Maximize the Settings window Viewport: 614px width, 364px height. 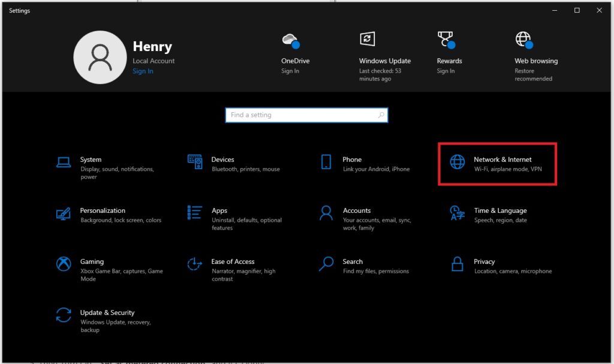pos(577,11)
